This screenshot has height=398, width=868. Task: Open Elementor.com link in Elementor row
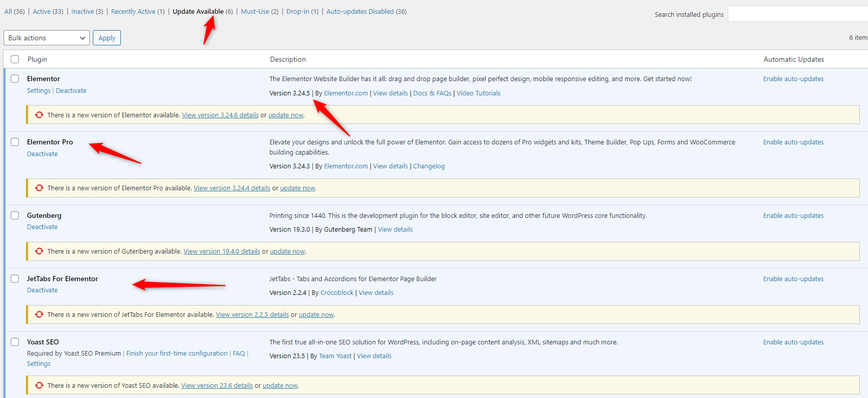tap(346, 93)
